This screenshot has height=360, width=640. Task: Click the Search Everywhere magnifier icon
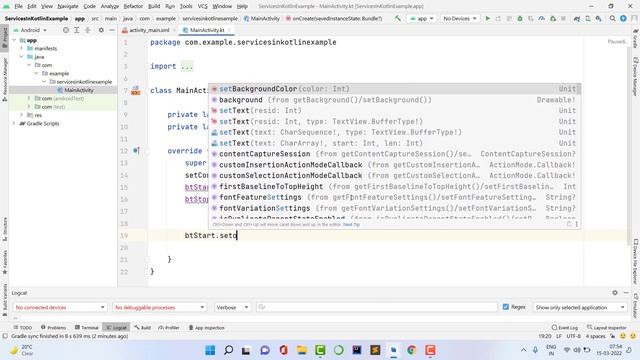tap(613, 18)
